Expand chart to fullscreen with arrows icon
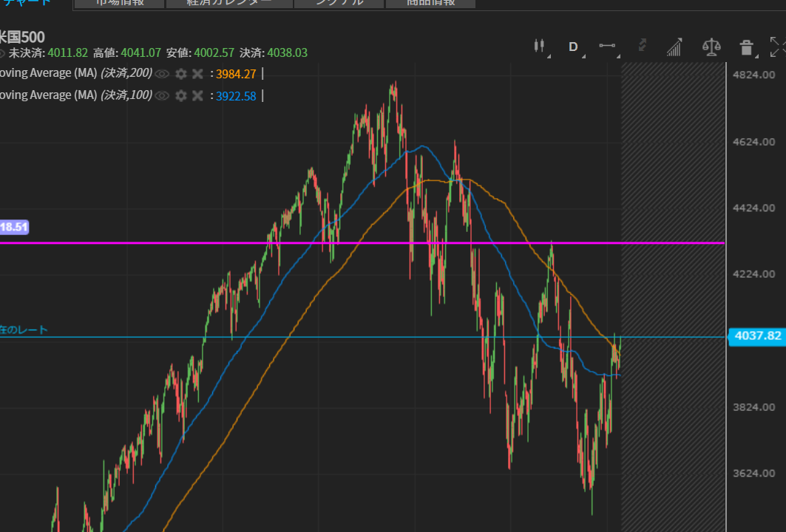The width and height of the screenshot is (786, 532). tap(777, 47)
